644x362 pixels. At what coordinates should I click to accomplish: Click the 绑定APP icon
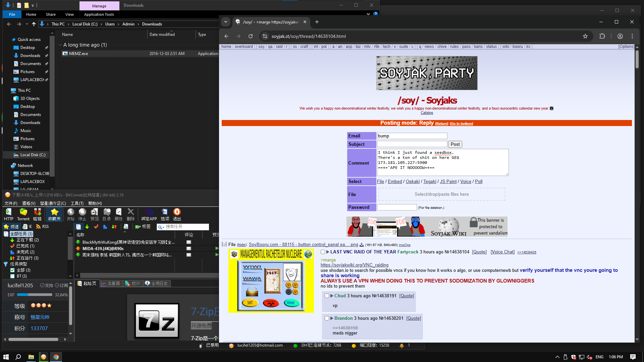pos(149,214)
